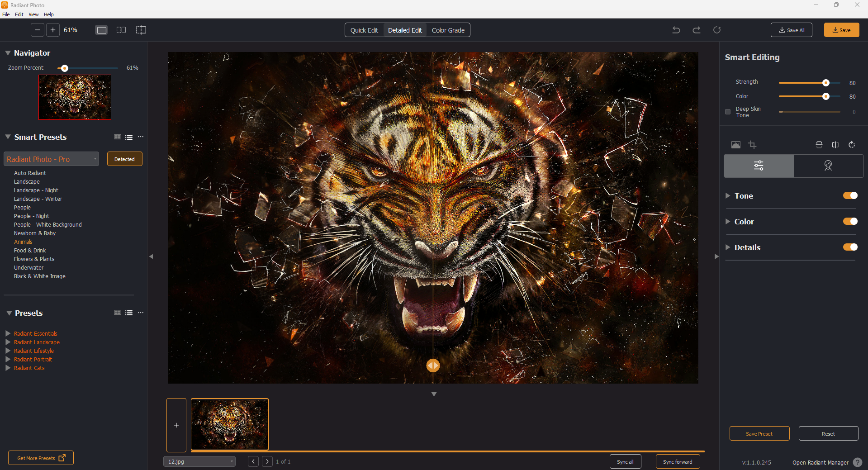Click the orange Save button

click(x=842, y=30)
